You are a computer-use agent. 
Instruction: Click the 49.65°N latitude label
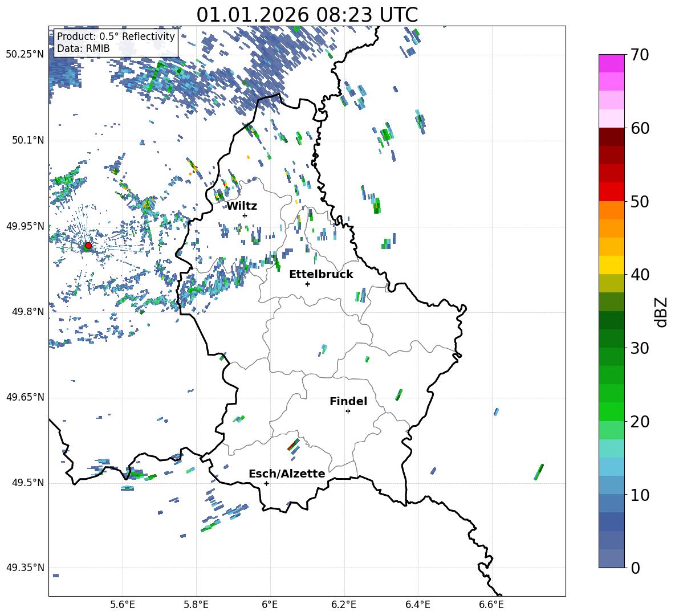click(25, 398)
